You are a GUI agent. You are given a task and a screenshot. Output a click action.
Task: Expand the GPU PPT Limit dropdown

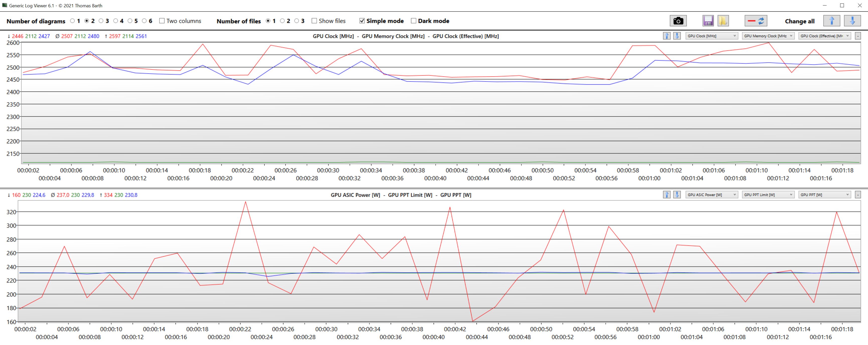pyautogui.click(x=768, y=195)
